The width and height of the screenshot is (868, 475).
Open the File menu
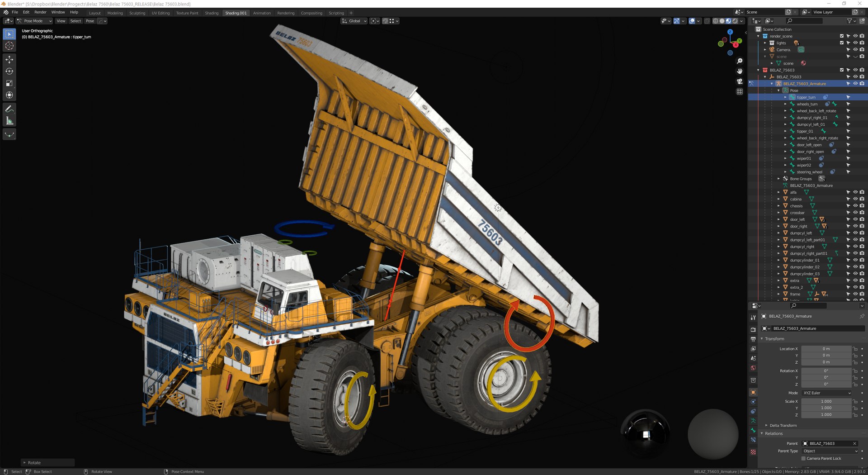point(15,12)
